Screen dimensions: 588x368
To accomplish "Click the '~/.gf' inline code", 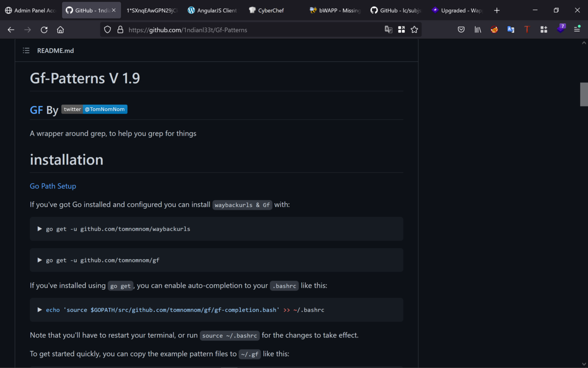I will [250, 354].
